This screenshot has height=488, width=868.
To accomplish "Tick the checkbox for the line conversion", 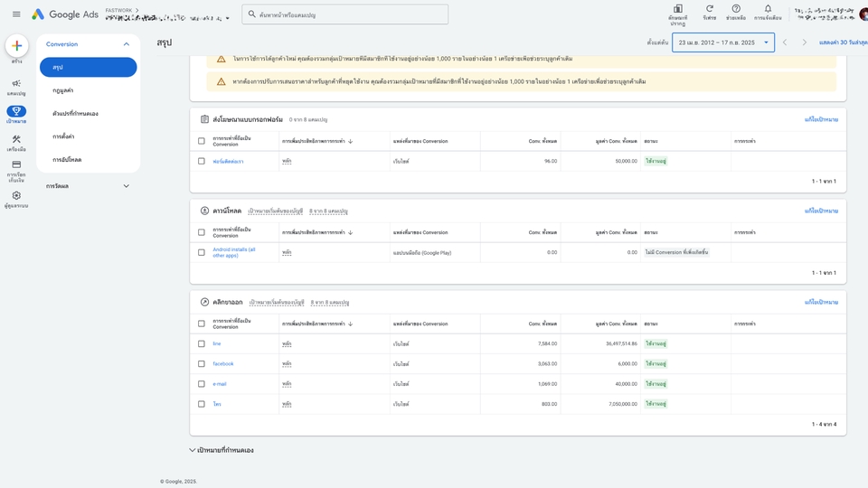I will click(x=202, y=343).
